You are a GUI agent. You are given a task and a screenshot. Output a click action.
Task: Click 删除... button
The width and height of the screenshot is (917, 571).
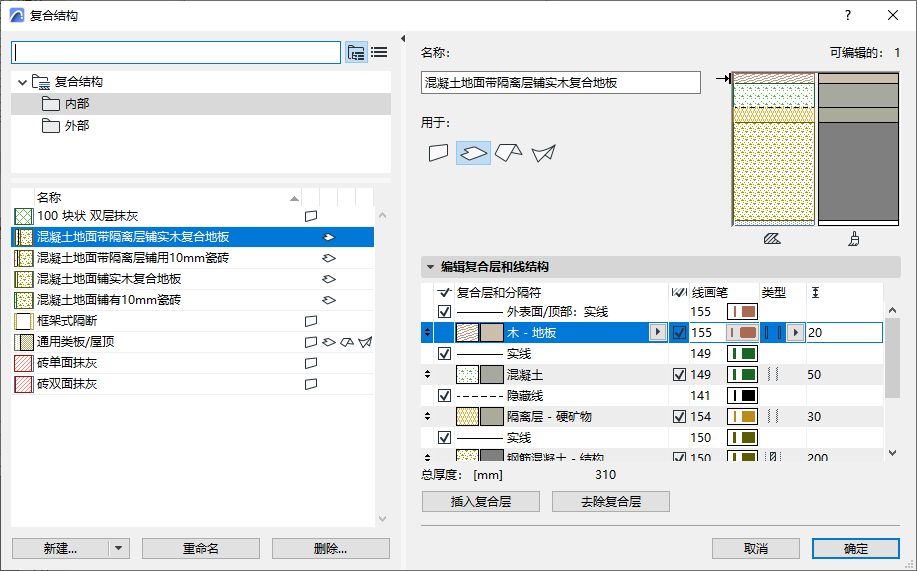tap(330, 549)
